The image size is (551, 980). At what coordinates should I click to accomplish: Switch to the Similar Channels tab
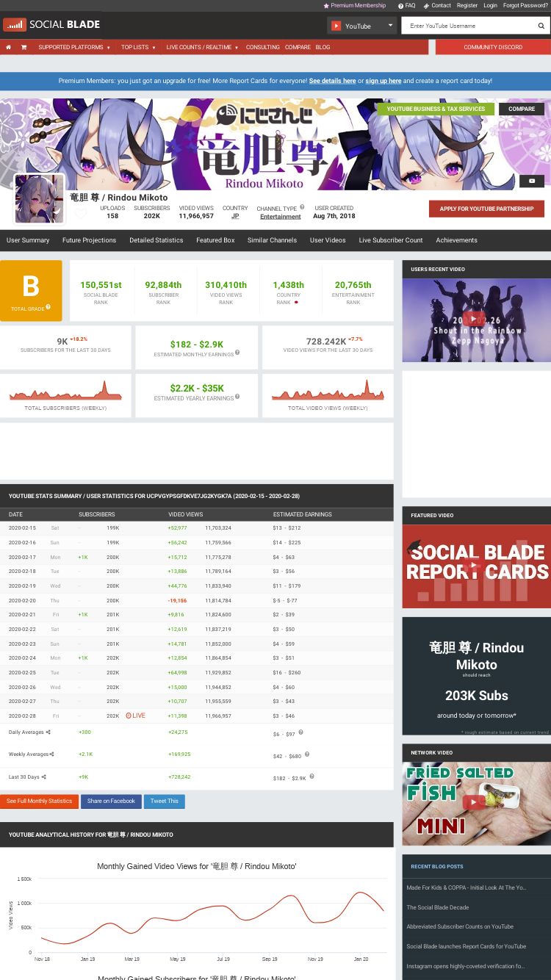(272, 240)
